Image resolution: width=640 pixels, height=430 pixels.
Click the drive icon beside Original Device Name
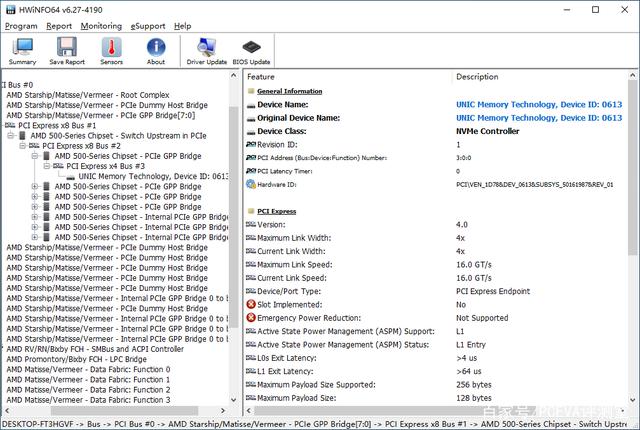251,119
